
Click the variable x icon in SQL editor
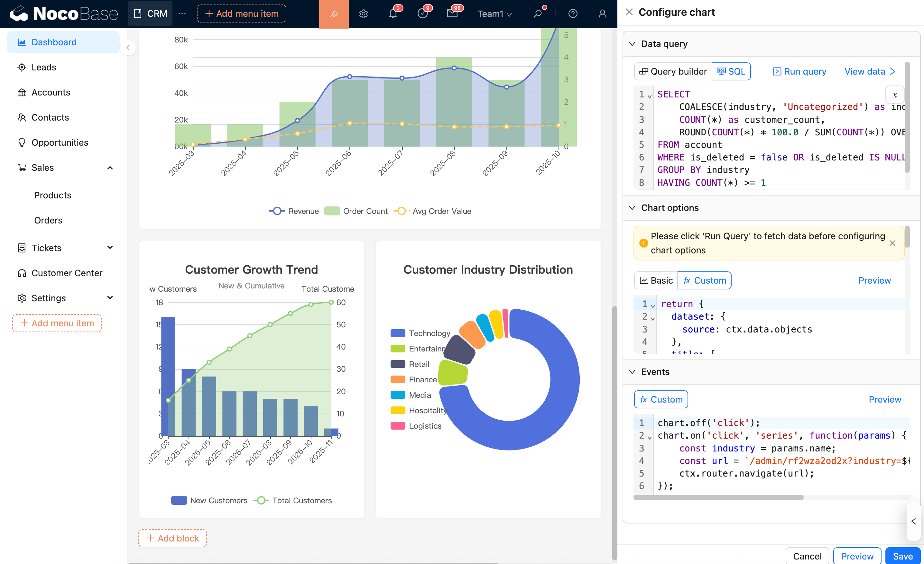tap(894, 95)
